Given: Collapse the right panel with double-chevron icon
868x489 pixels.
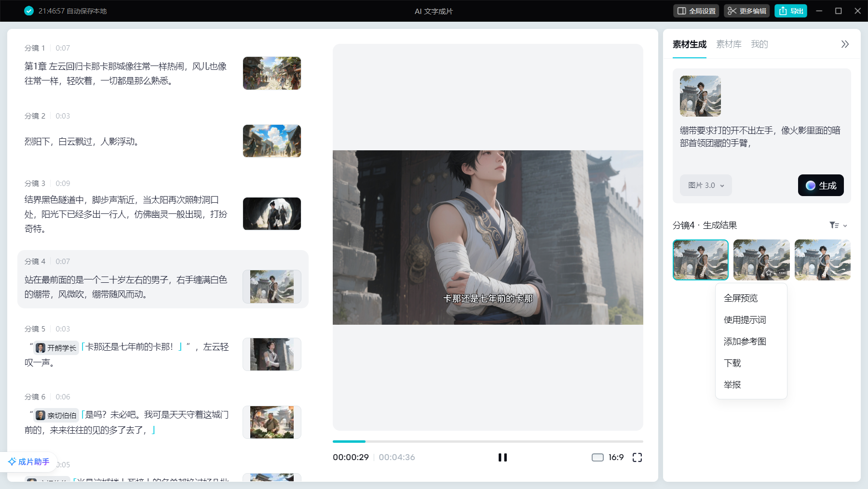Looking at the screenshot, I should point(845,44).
